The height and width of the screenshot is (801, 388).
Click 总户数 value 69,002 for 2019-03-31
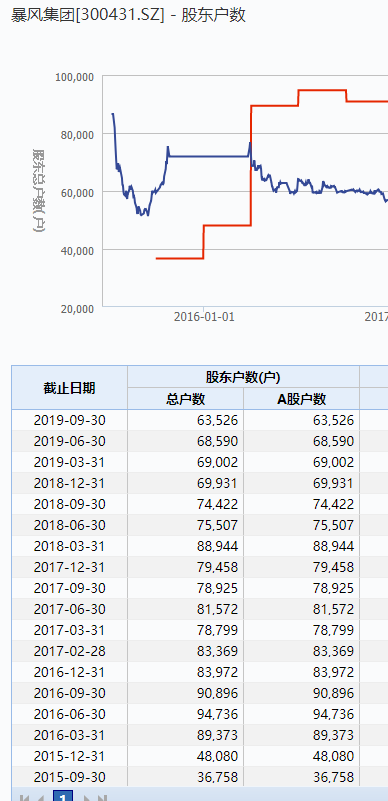217,462
